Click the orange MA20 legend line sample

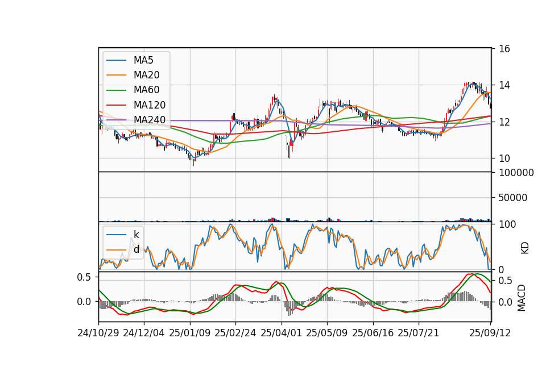pyautogui.click(x=116, y=75)
